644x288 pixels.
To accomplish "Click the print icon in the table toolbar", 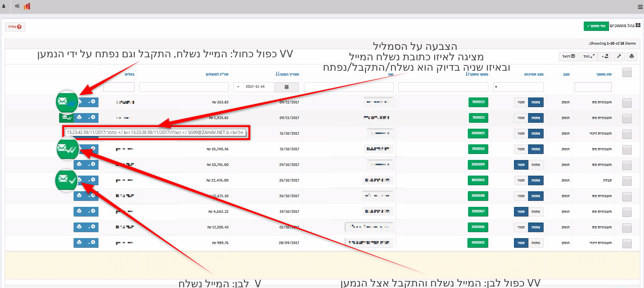I will pyautogui.click(x=632, y=57).
